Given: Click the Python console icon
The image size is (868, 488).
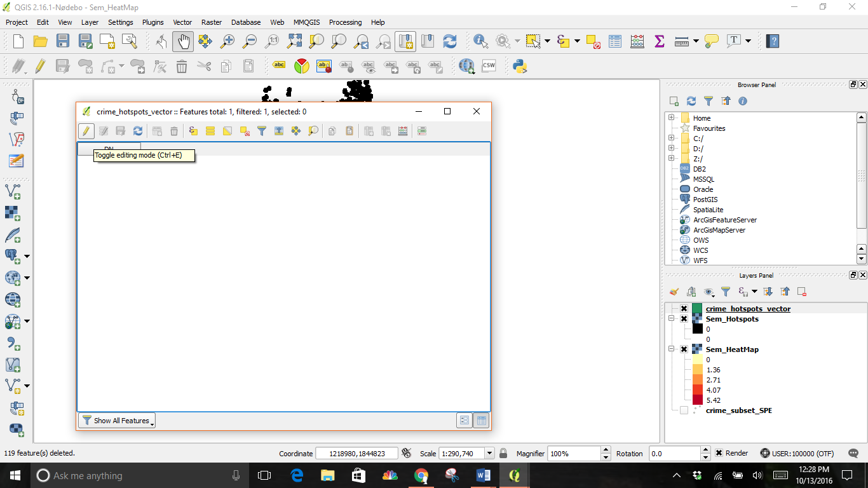Looking at the screenshot, I should click(x=520, y=66).
